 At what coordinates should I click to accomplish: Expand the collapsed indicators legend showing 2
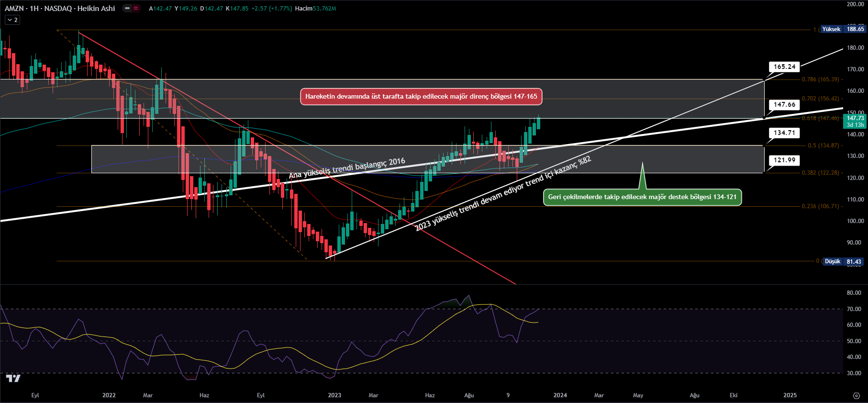[12, 20]
